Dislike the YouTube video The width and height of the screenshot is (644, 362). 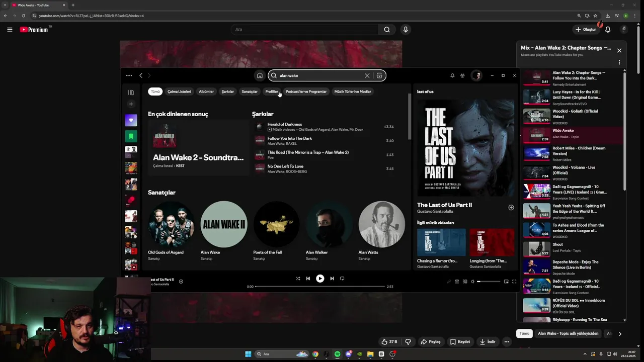408,342
